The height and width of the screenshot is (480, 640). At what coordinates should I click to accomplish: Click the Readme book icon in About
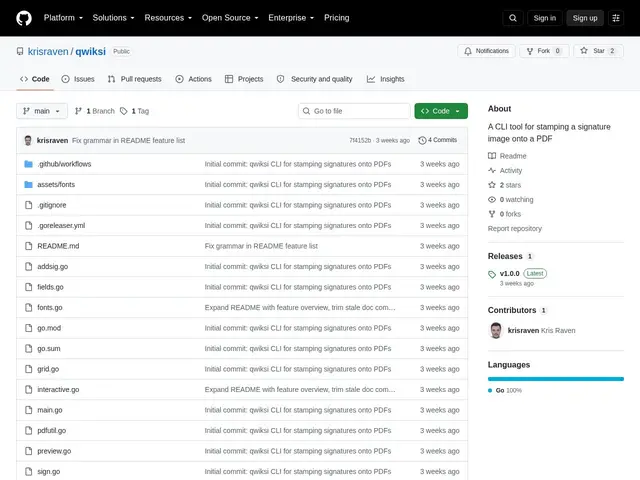pos(492,156)
